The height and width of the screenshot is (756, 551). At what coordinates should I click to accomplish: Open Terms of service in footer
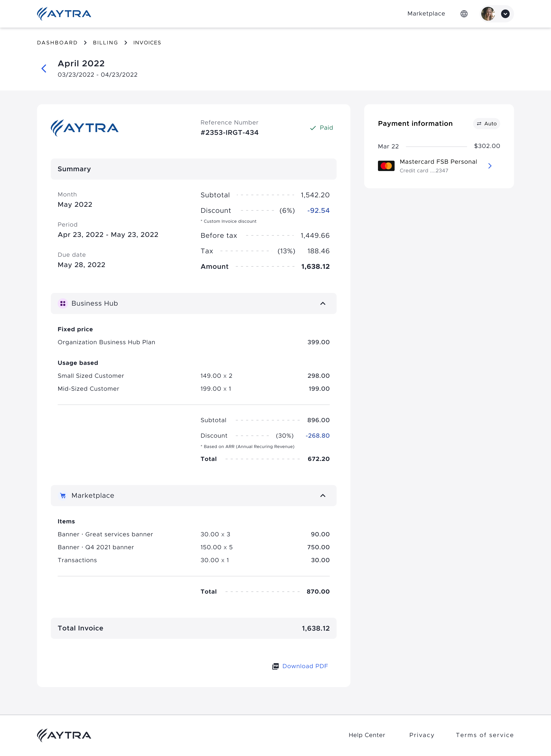(x=484, y=735)
